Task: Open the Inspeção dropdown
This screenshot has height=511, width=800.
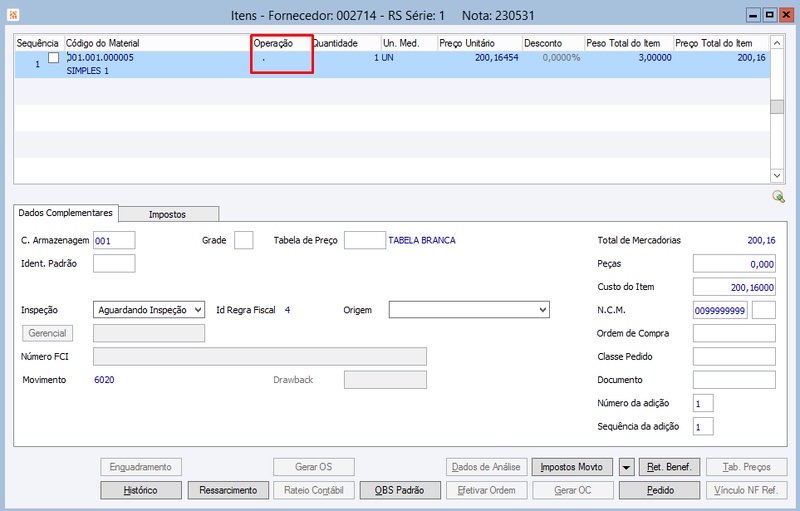Action: 149,310
